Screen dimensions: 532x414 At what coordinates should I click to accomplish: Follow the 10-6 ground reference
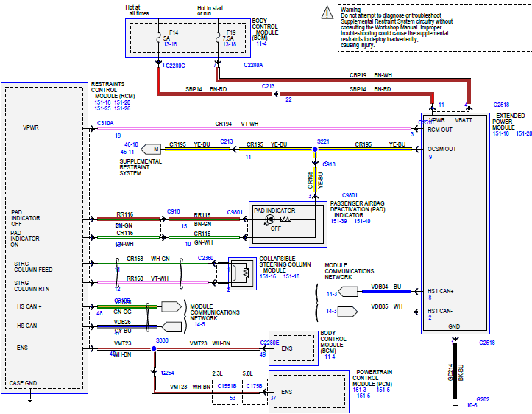pos(472,405)
